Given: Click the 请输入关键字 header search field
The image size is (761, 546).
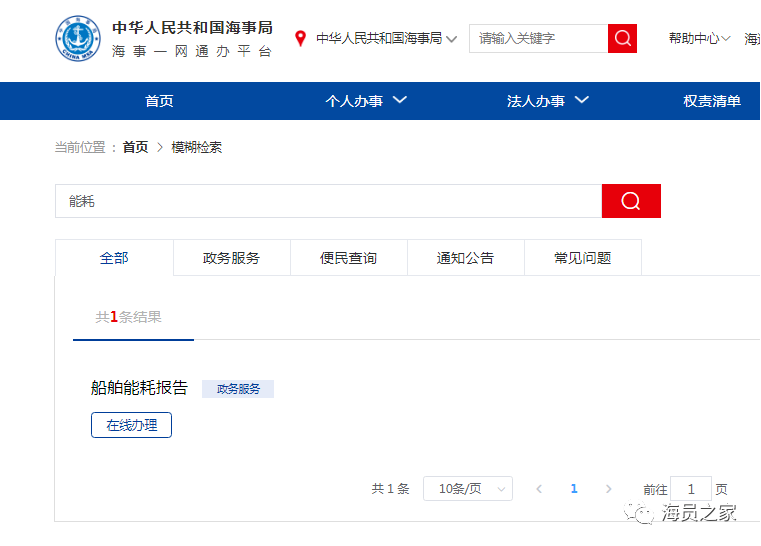Looking at the screenshot, I should coord(539,38).
